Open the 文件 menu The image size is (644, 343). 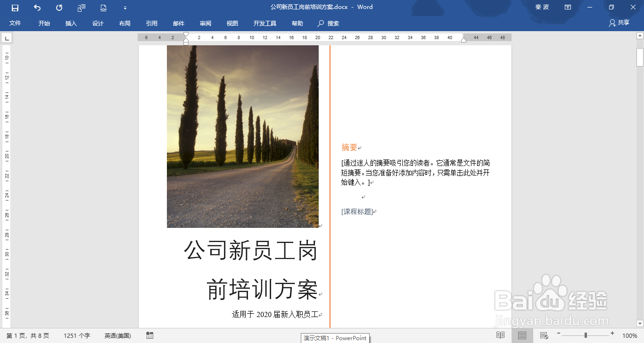point(15,23)
